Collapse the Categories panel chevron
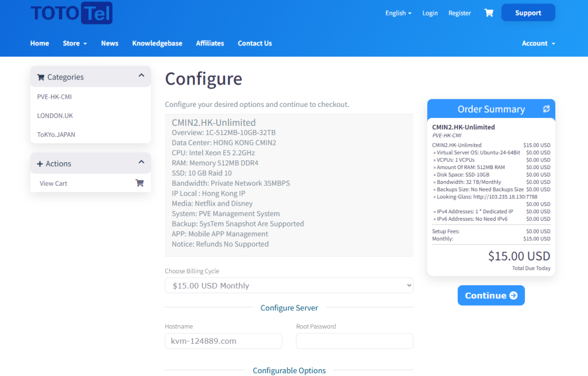 (141, 76)
